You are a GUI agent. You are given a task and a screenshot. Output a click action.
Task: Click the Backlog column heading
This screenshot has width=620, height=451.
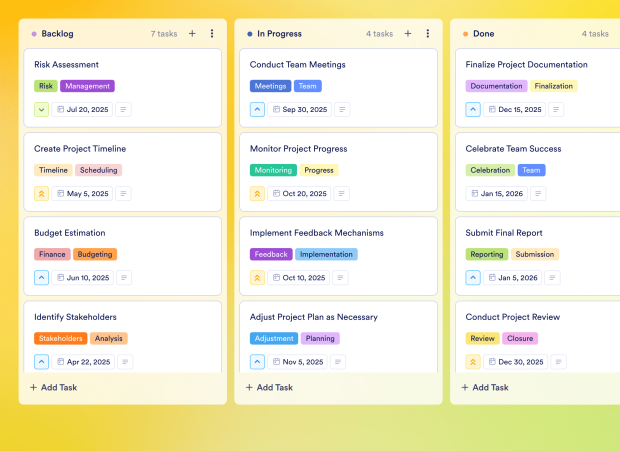[57, 34]
